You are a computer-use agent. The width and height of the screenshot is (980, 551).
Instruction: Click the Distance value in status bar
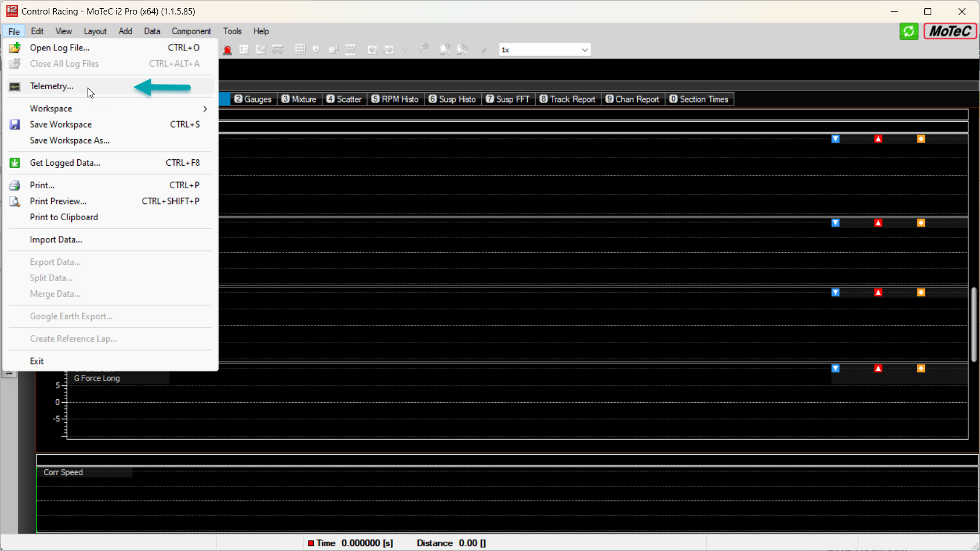[472, 543]
